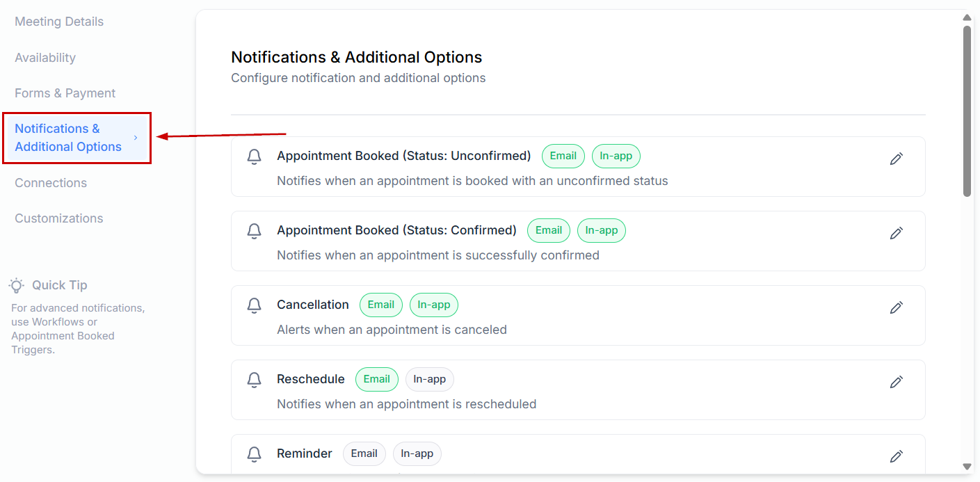Open the Connections section
This screenshot has width=980, height=482.
tap(51, 183)
